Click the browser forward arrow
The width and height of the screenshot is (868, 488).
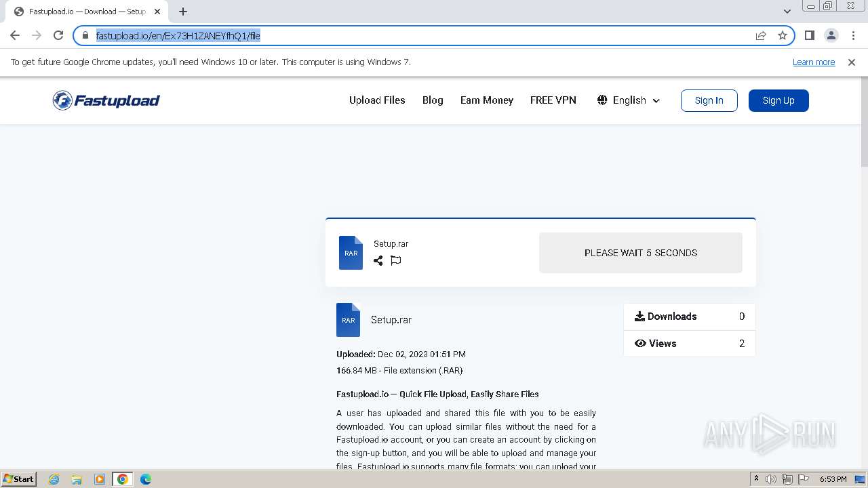point(37,35)
